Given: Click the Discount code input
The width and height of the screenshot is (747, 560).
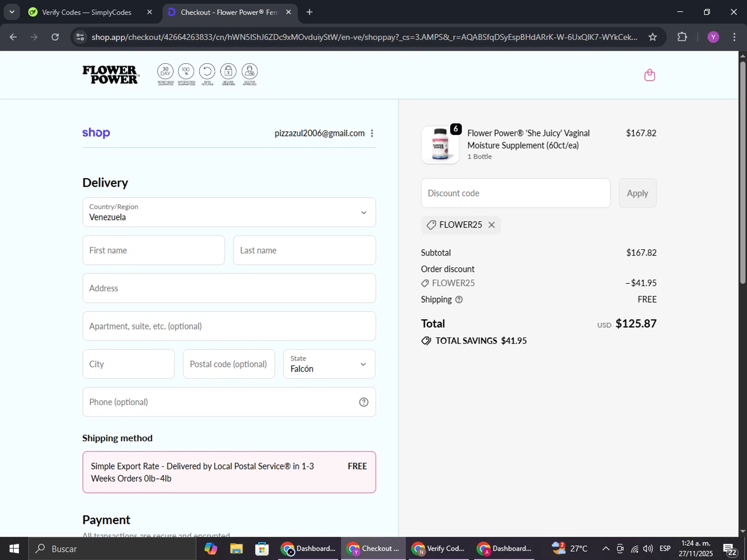Looking at the screenshot, I should tap(515, 193).
